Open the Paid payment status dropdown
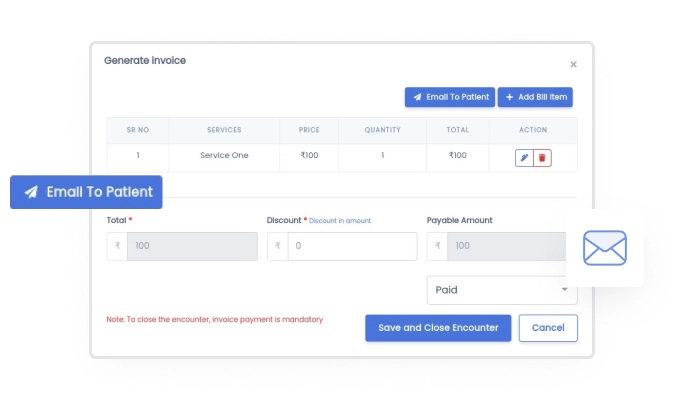Screen dimensions: 684x400 pyautogui.click(x=501, y=290)
